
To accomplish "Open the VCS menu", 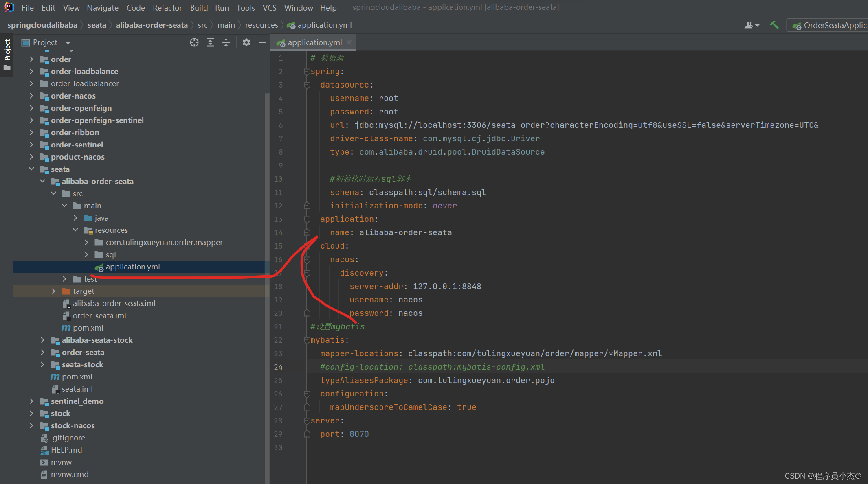I will pos(269,8).
